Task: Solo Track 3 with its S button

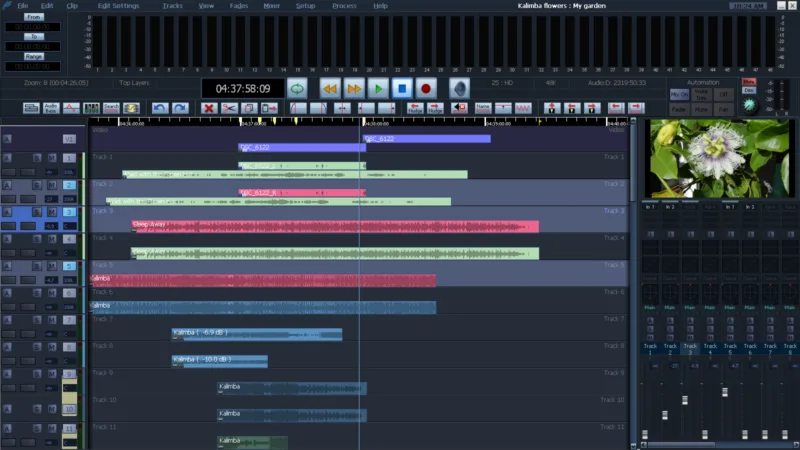Action: [x=37, y=212]
